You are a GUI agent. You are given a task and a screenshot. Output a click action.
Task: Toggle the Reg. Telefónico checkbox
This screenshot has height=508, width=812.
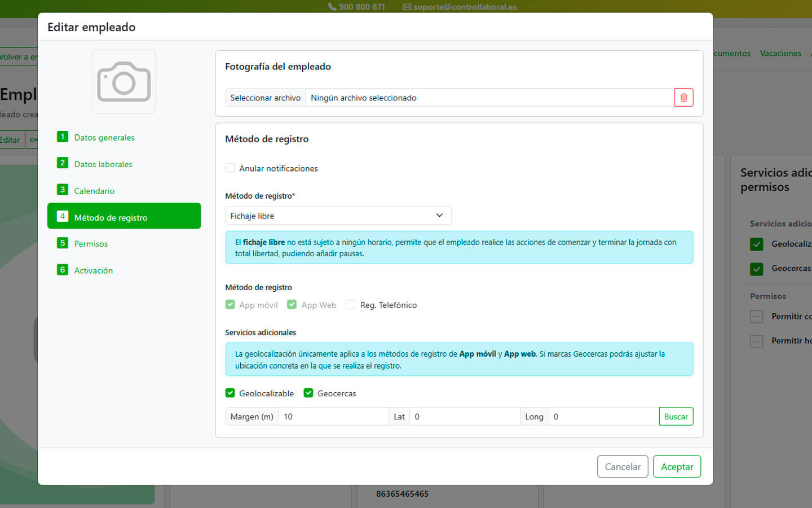[x=351, y=305]
